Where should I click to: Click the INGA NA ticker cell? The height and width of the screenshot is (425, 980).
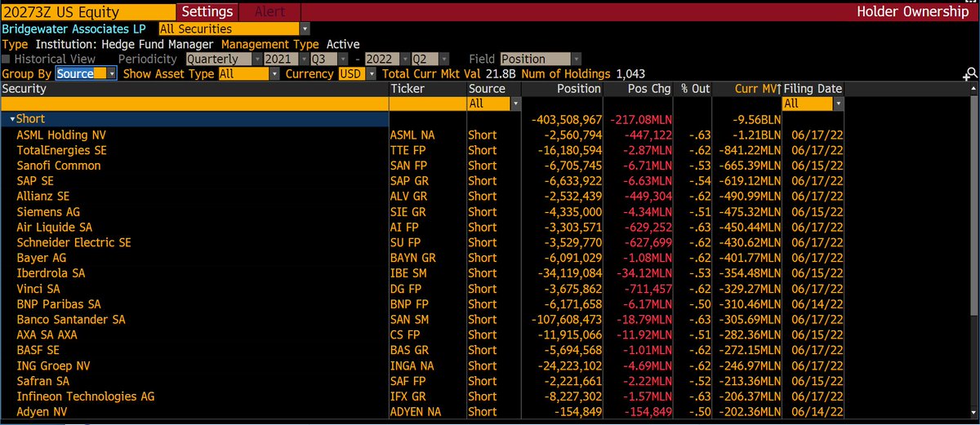pos(412,365)
